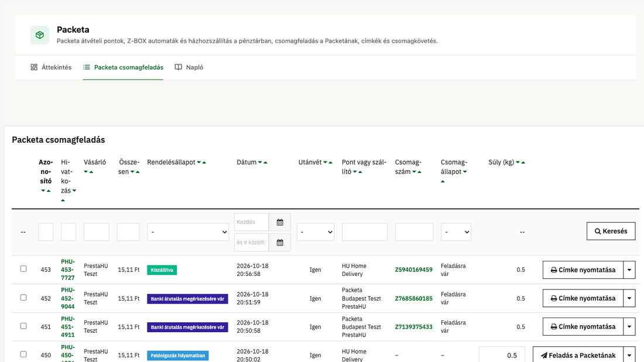Switch to the Áttekintés tab
The image size is (644, 362).
pos(51,67)
